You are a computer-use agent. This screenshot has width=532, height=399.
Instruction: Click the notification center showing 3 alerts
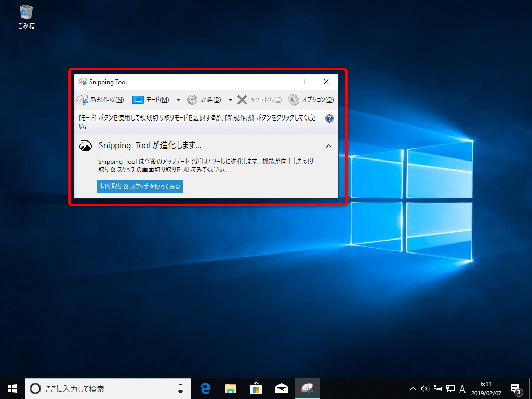(515, 388)
